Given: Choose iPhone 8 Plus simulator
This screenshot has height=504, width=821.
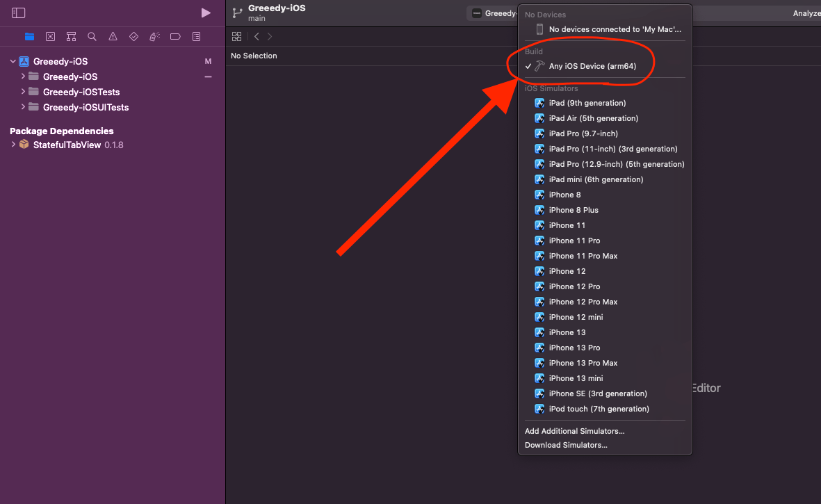Looking at the screenshot, I should point(605,210).
